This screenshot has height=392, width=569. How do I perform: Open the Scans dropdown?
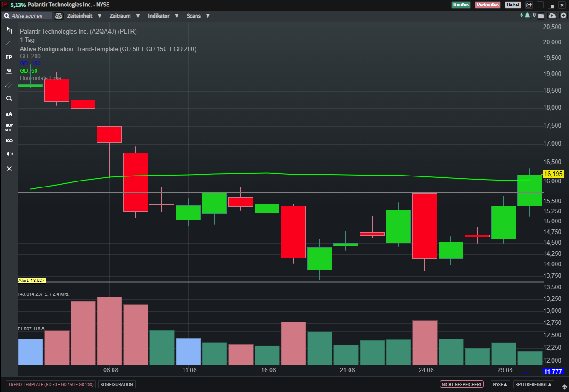pyautogui.click(x=198, y=16)
